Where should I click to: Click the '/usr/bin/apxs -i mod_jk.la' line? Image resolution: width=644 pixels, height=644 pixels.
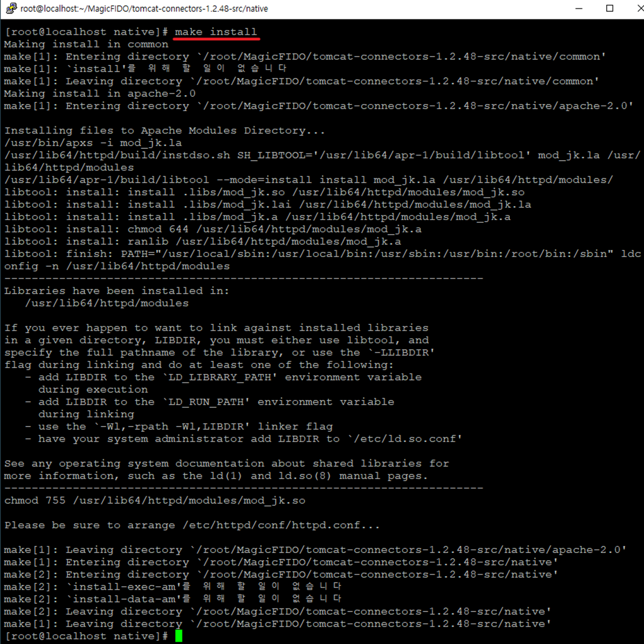tap(93, 142)
